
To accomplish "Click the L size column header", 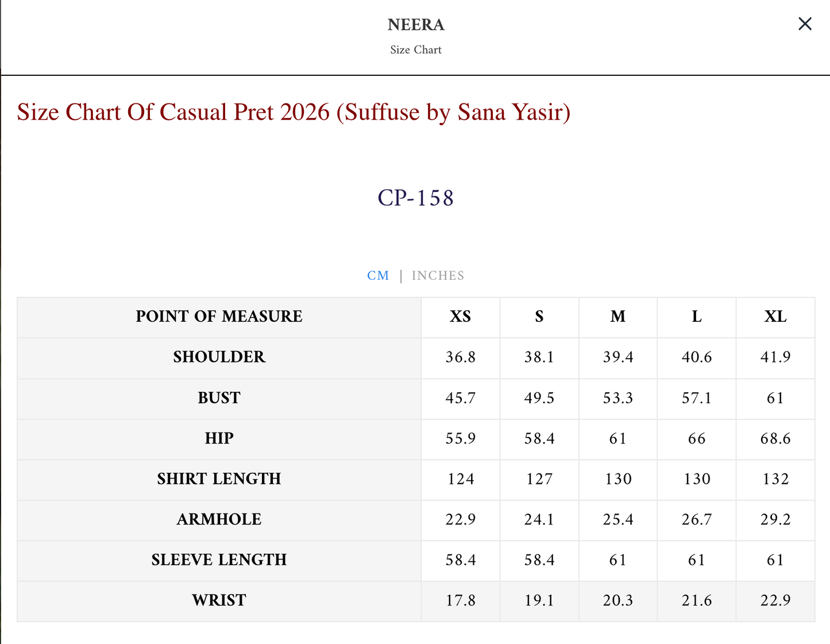I will [x=696, y=317].
